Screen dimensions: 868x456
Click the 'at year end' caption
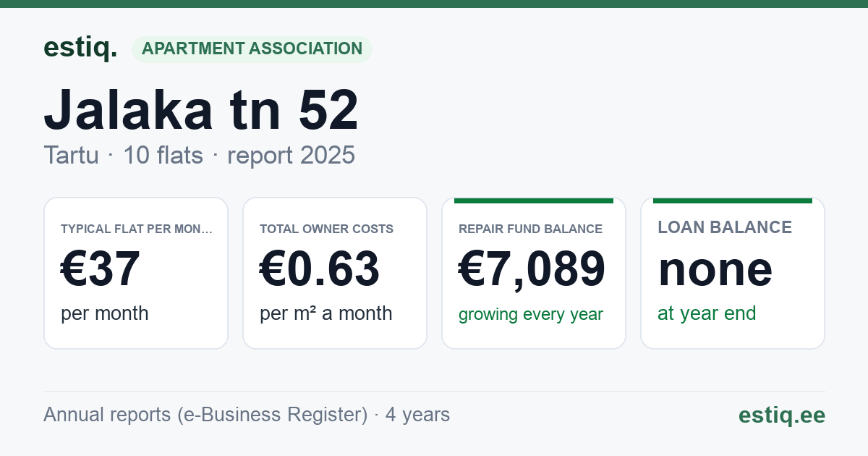tap(707, 313)
